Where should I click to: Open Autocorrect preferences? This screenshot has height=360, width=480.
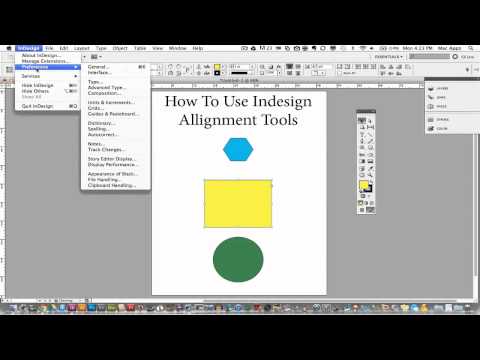tap(115, 134)
